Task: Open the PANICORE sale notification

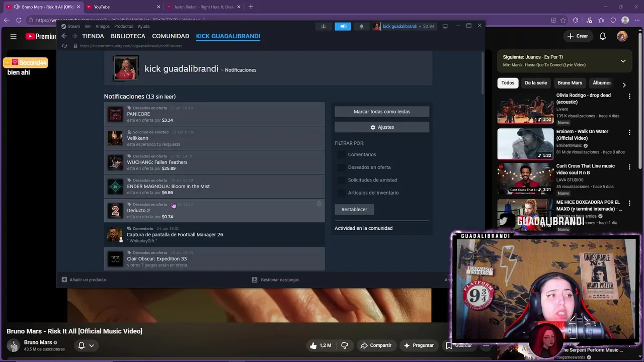Action: pos(214,114)
